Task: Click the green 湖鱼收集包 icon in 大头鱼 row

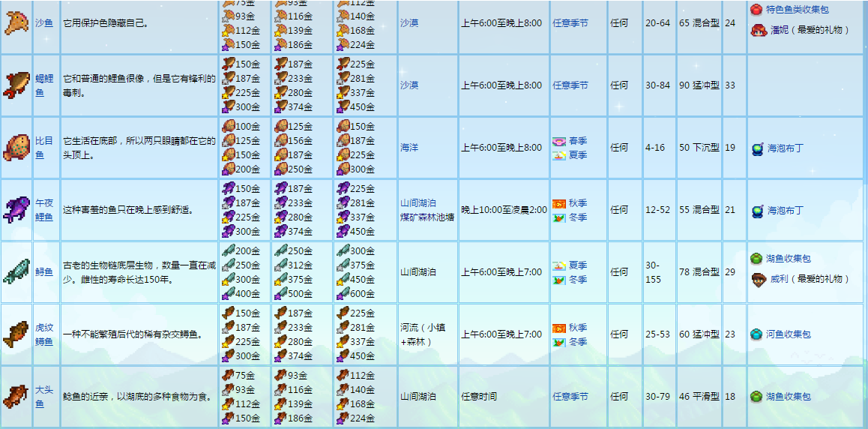Action: click(756, 396)
